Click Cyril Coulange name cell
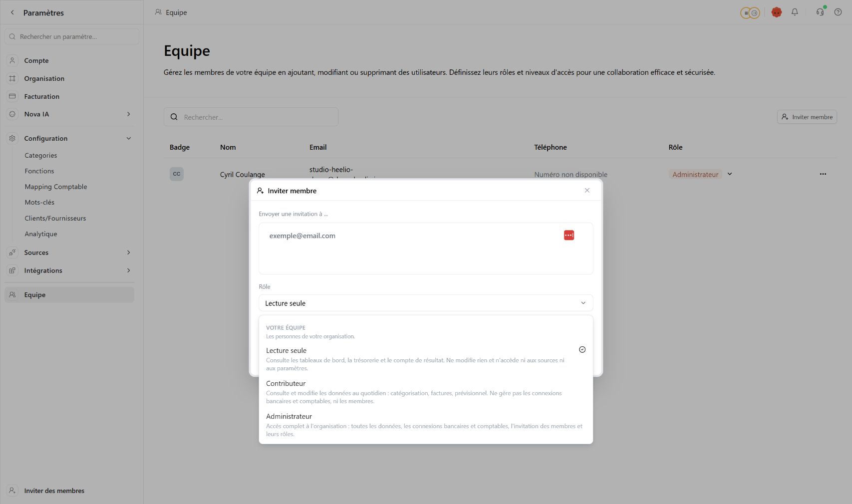 click(243, 174)
